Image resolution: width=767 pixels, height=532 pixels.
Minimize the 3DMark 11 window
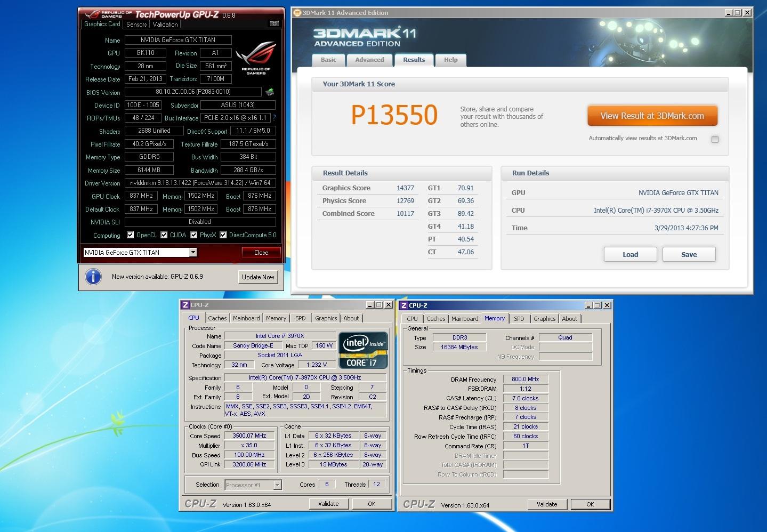point(729,13)
